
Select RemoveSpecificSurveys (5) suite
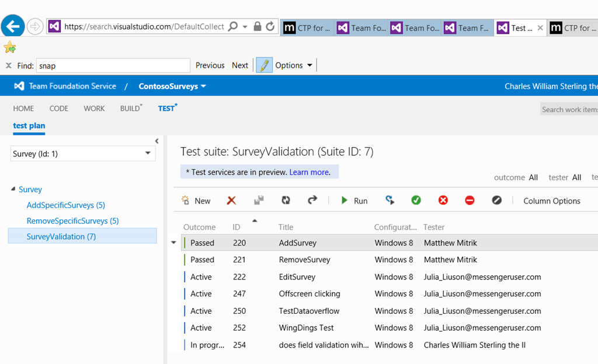click(72, 221)
